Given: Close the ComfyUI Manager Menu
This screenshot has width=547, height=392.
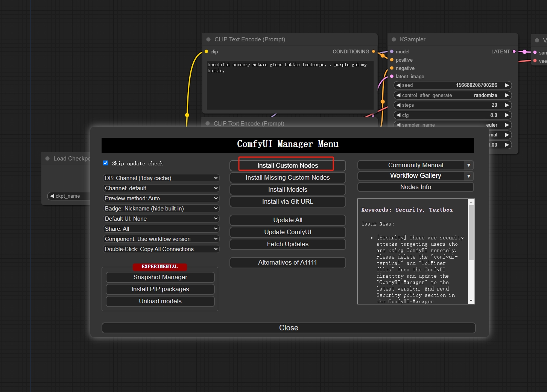Looking at the screenshot, I should [289, 328].
